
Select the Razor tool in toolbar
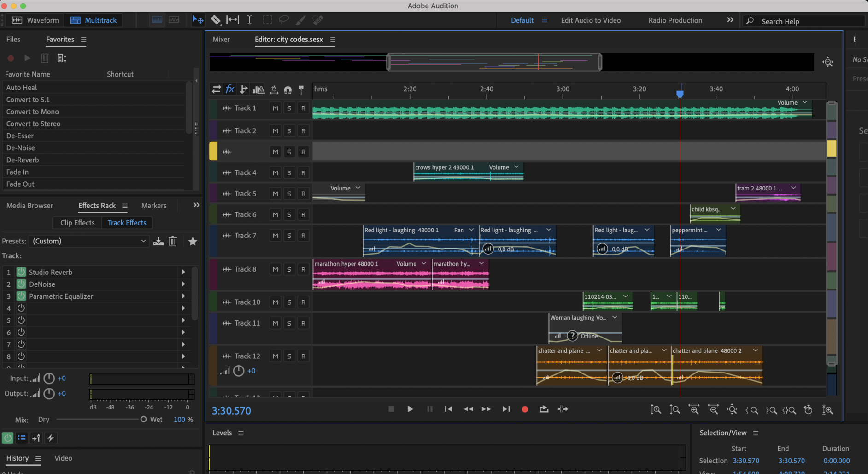[215, 20]
